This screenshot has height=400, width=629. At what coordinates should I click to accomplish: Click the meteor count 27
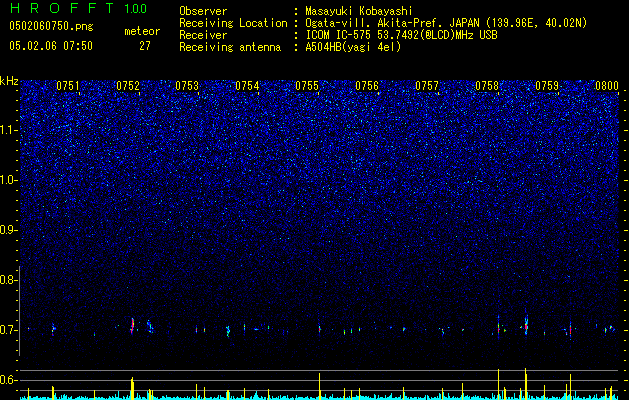pos(145,46)
